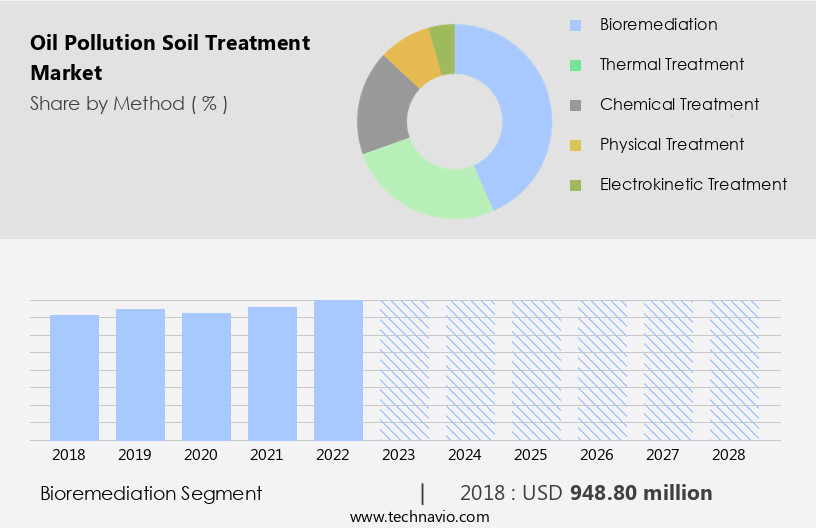Select the 2022 solid blue bar
The image size is (816, 528).
(x=338, y=370)
